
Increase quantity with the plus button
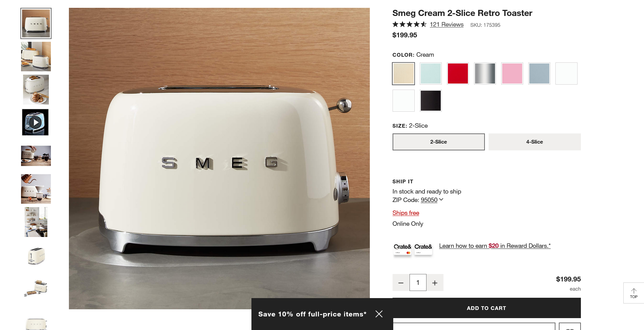coord(435,282)
